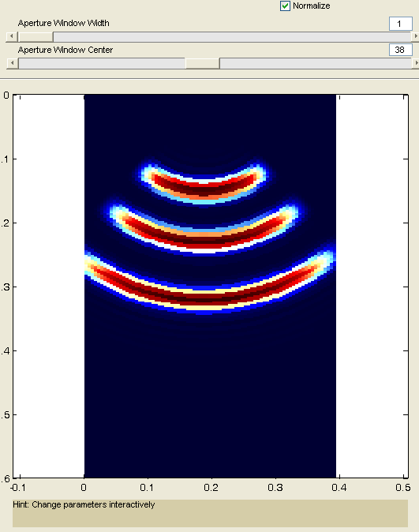Click the hint text panel
The width and height of the screenshot is (419, 532).
[210, 513]
